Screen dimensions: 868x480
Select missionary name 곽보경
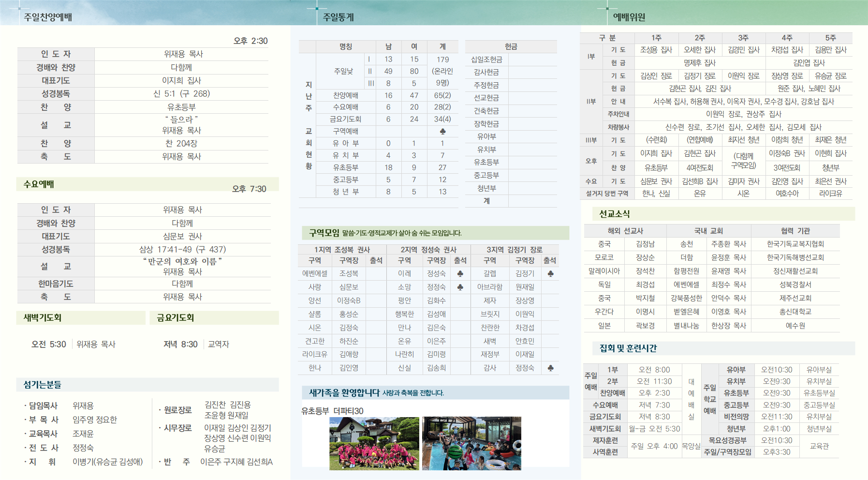tap(645, 326)
